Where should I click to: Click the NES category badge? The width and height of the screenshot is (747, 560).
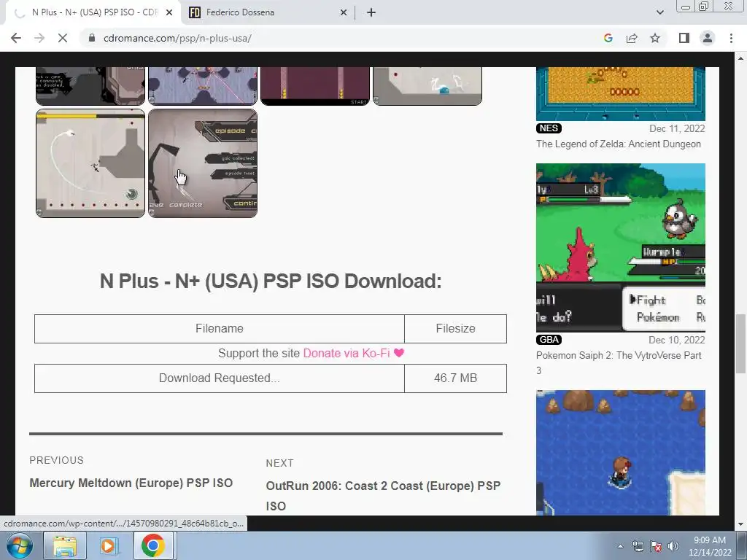(549, 128)
